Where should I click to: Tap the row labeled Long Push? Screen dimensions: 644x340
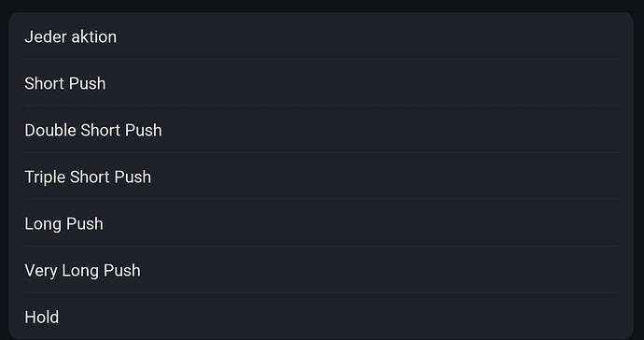click(x=321, y=223)
